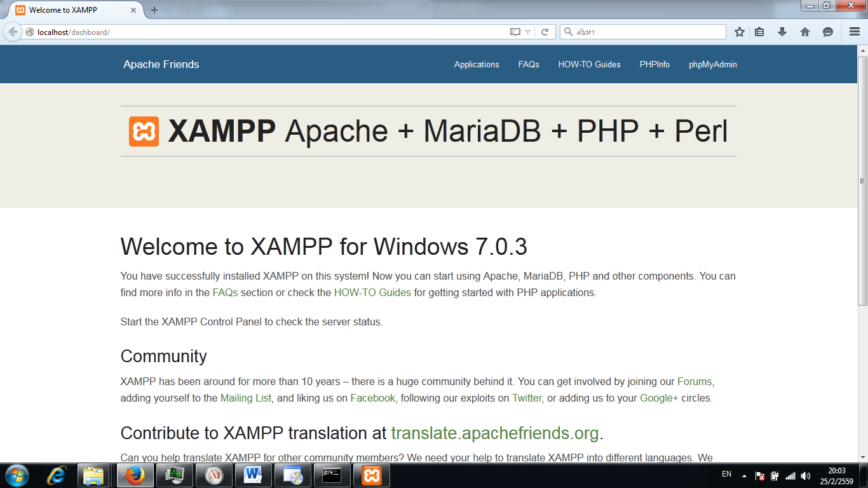Click the network signal tray icon

point(790,475)
